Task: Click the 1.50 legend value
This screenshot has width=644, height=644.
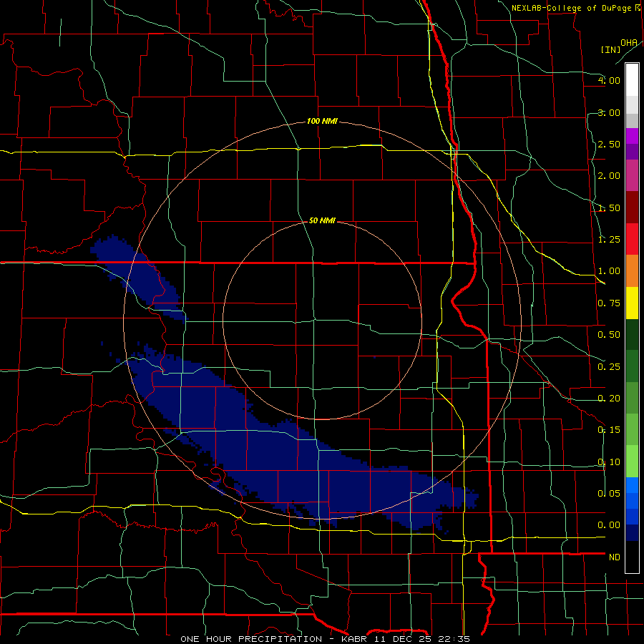Action: pyautogui.click(x=609, y=208)
